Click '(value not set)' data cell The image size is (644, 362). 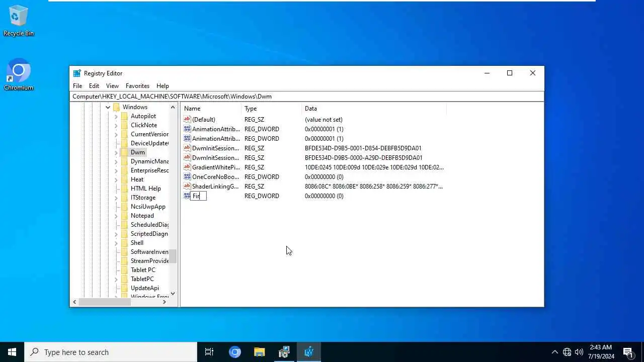(x=324, y=120)
